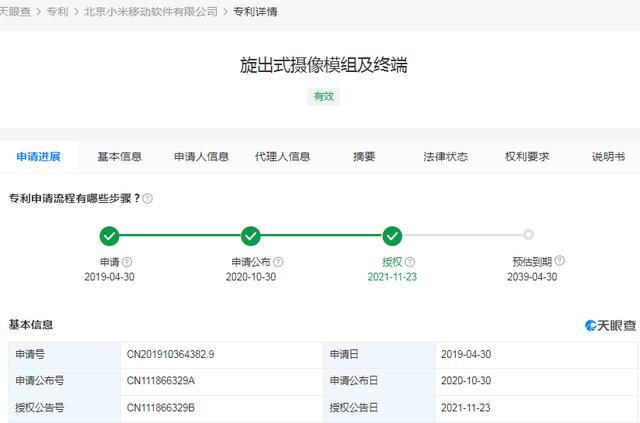Open the 法律状态 tab
This screenshot has width=640, height=423.
pyautogui.click(x=445, y=157)
